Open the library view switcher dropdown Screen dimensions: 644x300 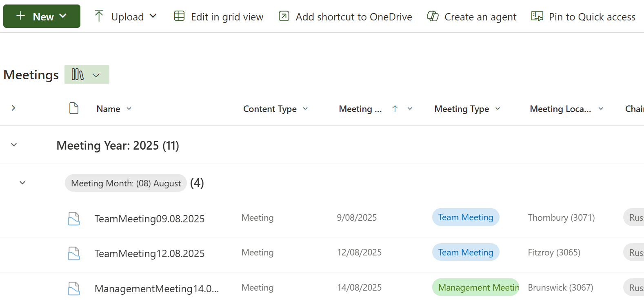pos(87,75)
